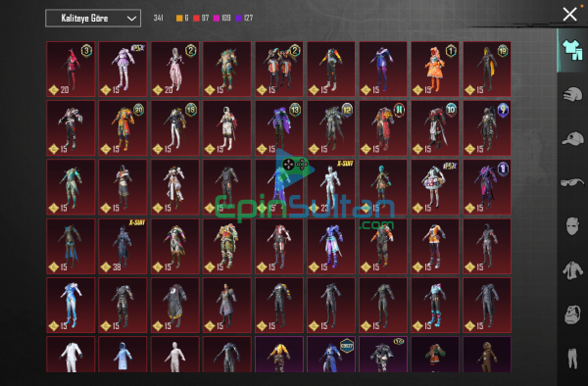Select the orange dress outfit with badge 1
Screen dimensions: 588x386
pyautogui.click(x=435, y=69)
